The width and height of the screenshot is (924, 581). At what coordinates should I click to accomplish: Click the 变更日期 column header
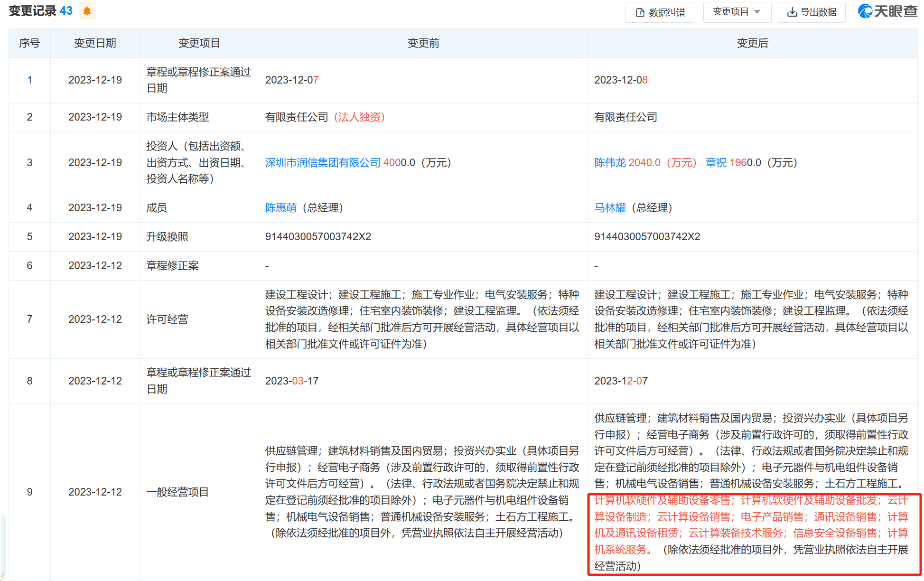(95, 43)
